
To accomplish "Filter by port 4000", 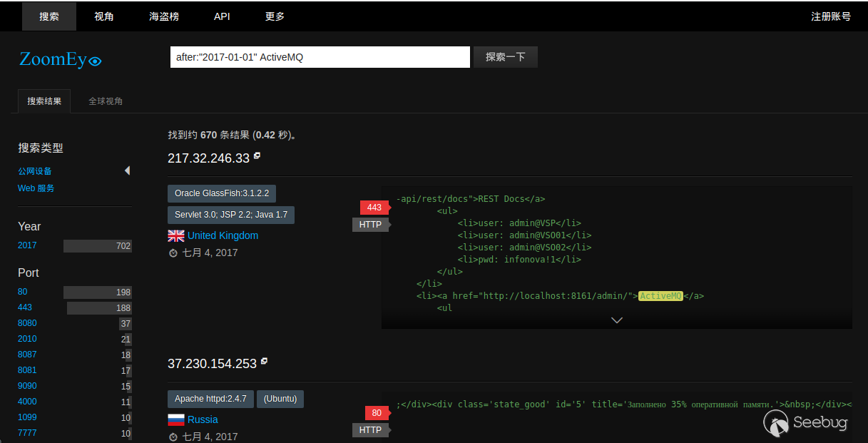I will (27, 402).
